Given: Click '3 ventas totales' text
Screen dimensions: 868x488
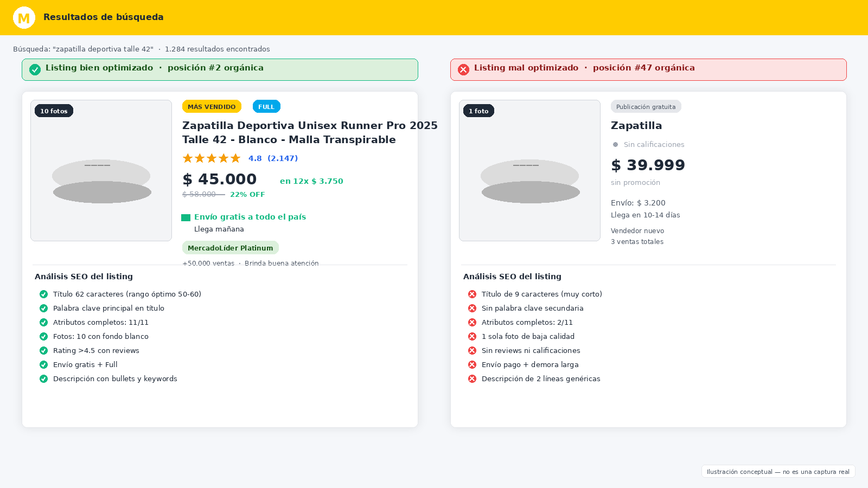Looking at the screenshot, I should click(x=637, y=241).
